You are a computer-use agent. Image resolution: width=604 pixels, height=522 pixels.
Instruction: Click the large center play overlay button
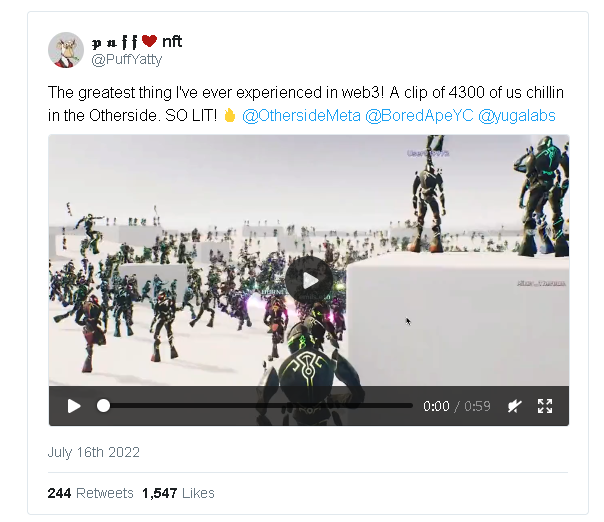click(309, 280)
